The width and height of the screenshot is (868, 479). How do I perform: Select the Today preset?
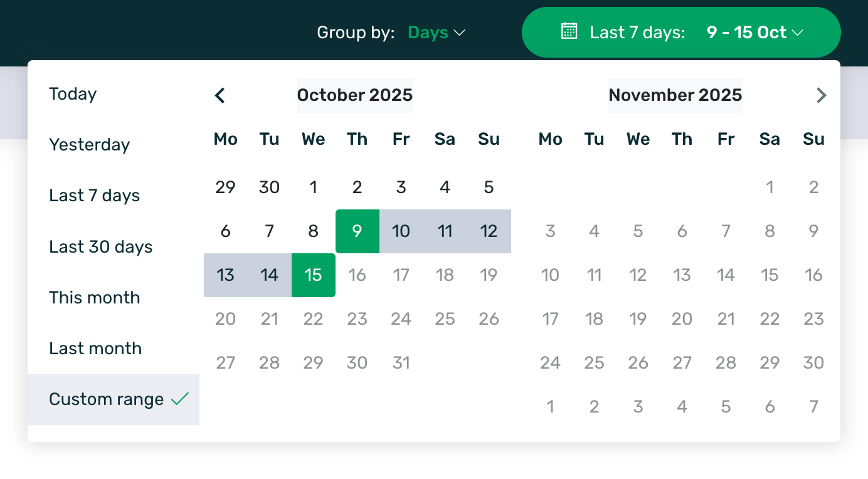73,94
